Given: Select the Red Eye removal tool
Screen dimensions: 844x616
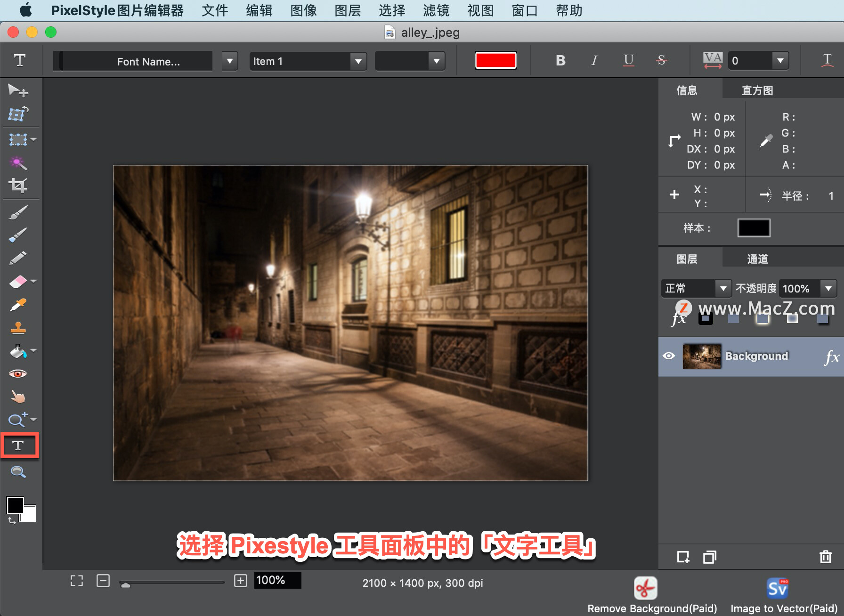Looking at the screenshot, I should coord(19,373).
